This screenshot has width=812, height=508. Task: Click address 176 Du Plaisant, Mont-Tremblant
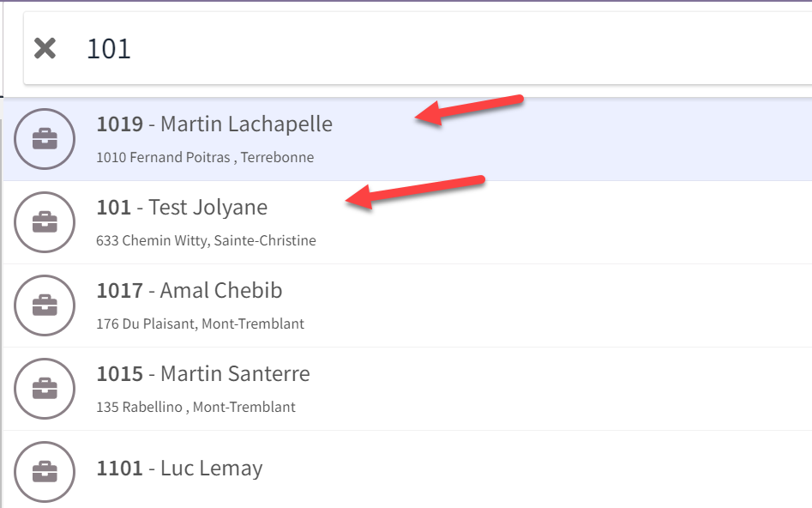[x=201, y=324]
